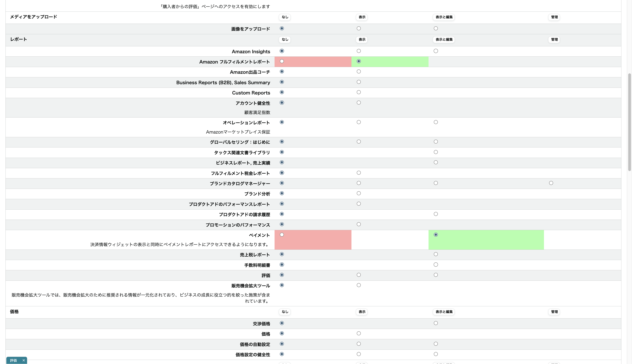632x364 pixels.
Task: Click 表示 button in レポート header
Action: click(x=362, y=40)
